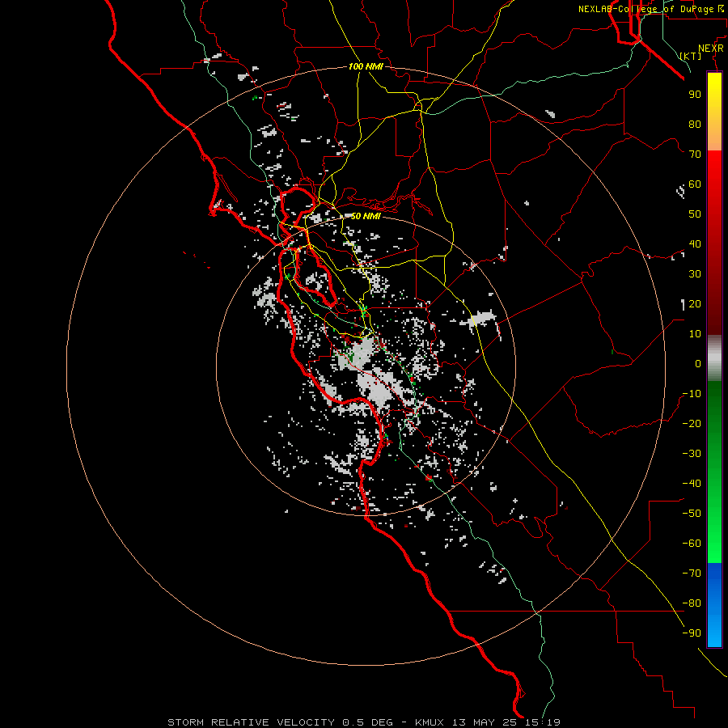Screen dimensions: 728x728
Task: Pick the orange segment near 70 knots
Action: coord(714,139)
